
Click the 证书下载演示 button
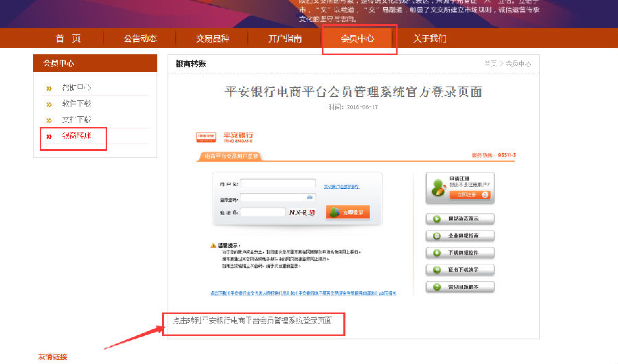coord(460,270)
